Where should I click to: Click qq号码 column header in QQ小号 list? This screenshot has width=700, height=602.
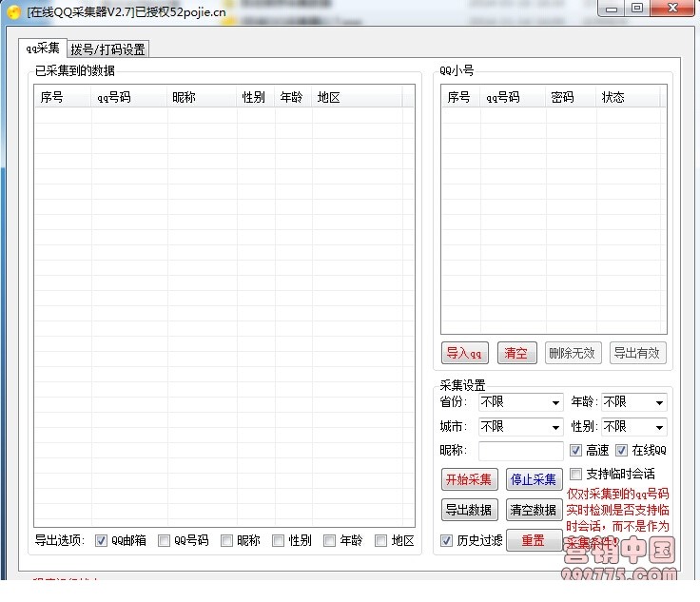tap(513, 97)
